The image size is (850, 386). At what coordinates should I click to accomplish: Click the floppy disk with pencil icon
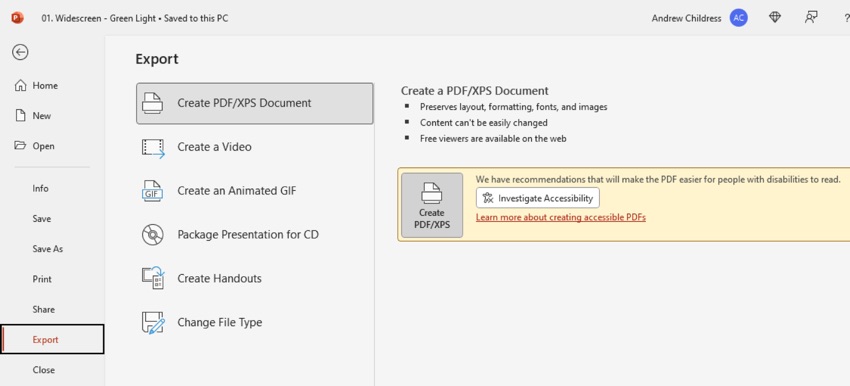click(153, 323)
